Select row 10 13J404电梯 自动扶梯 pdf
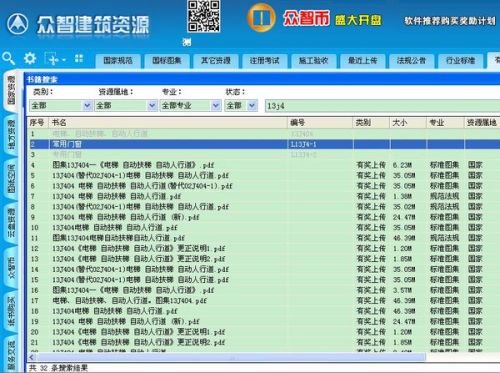This screenshot has width=500, height=373. [263, 228]
